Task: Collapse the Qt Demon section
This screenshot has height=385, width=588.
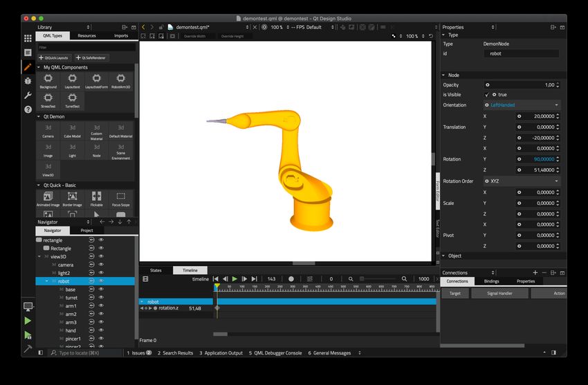Action: 39,117
